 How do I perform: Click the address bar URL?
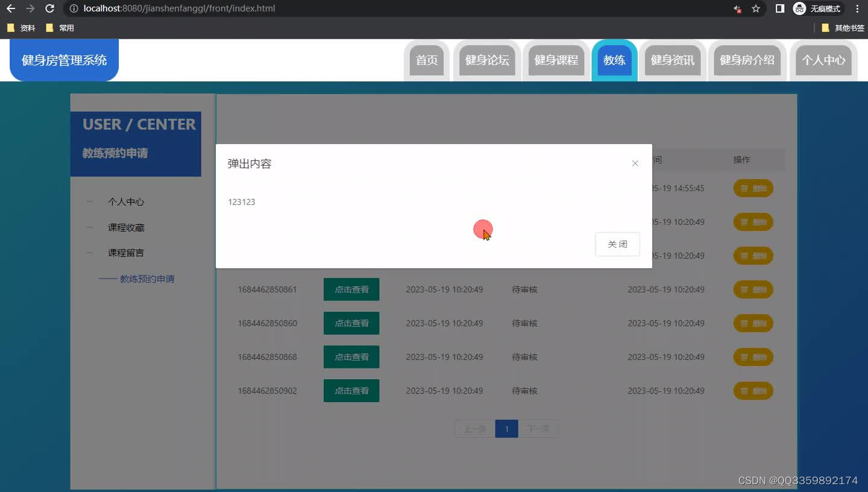click(180, 8)
